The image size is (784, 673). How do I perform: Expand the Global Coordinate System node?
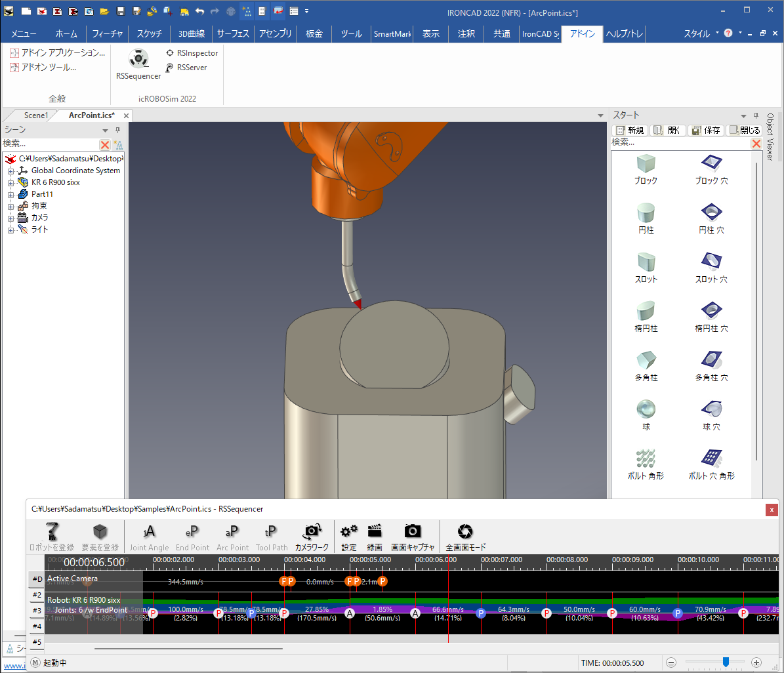(11, 171)
